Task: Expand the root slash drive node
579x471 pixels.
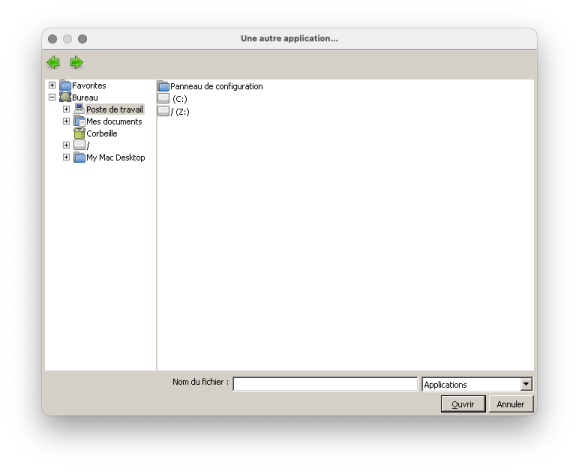Action: point(66,145)
